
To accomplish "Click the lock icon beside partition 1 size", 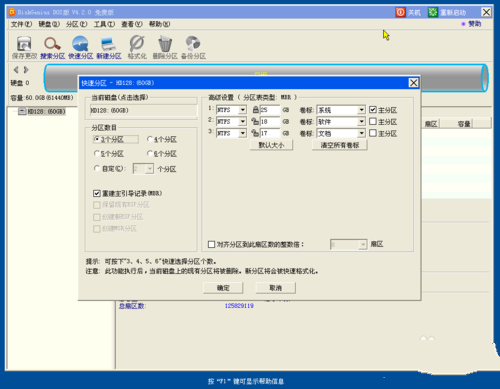I will coord(256,109).
